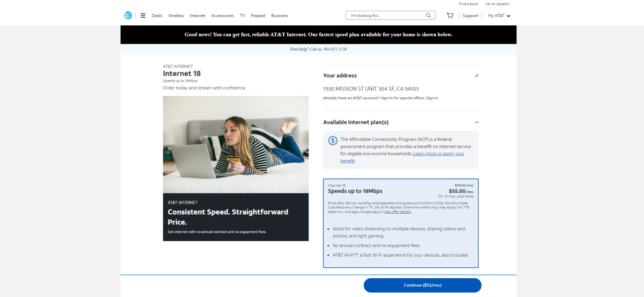Click Order today and stream with confidence text

click(204, 88)
